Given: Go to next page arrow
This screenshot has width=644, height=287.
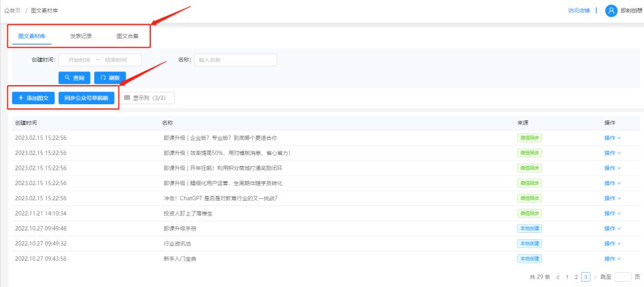Looking at the screenshot, I should click(595, 277).
